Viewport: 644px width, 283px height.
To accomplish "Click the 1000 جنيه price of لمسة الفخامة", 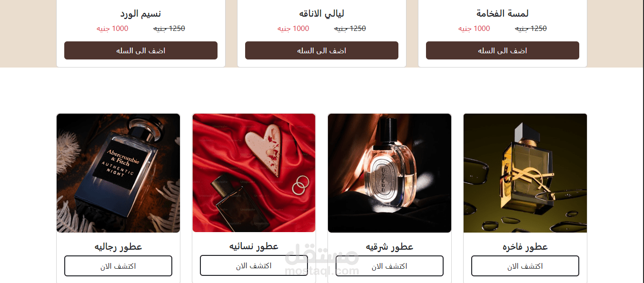I will [474, 29].
